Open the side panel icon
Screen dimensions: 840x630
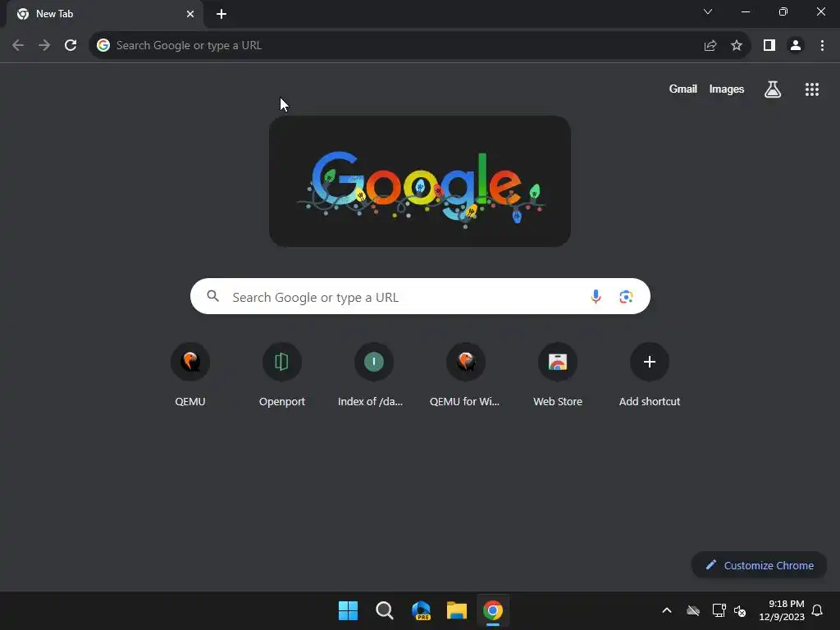(x=769, y=46)
